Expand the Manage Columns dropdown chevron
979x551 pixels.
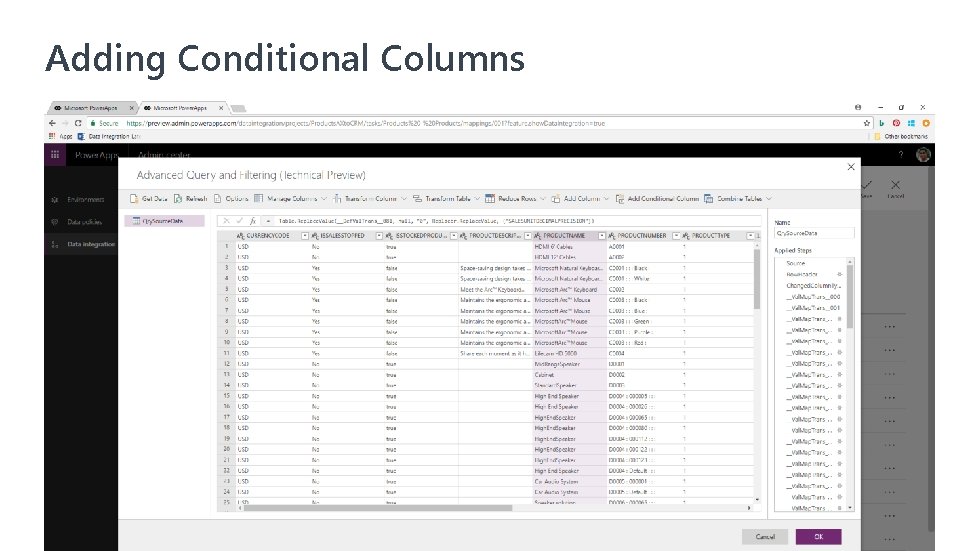point(324,199)
